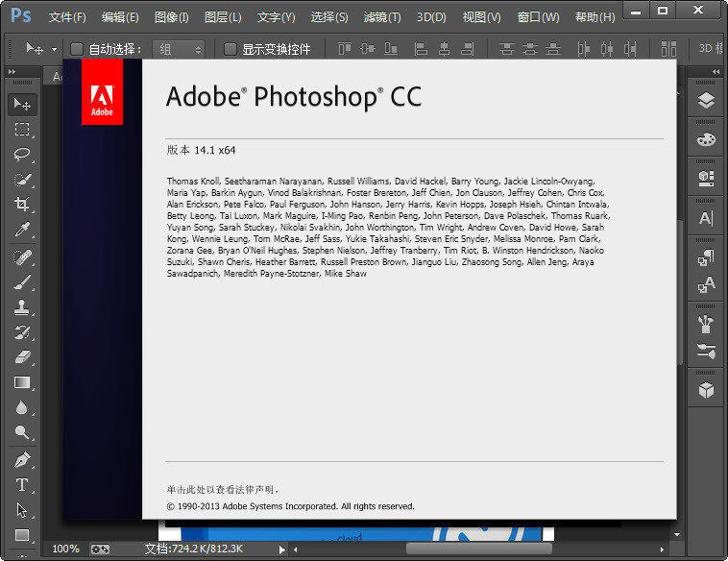This screenshot has width=728, height=561.
Task: Select the Rectangle shape tool
Action: pos(22,535)
